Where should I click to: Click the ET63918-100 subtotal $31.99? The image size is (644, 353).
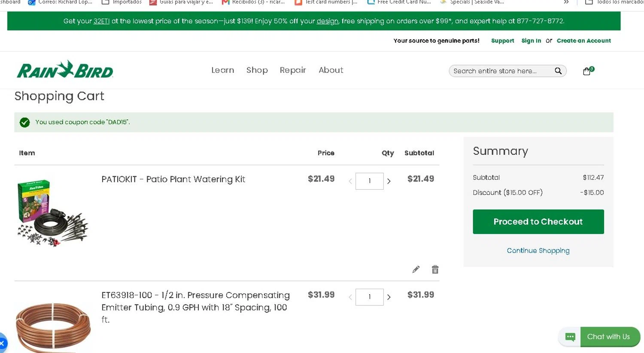click(x=421, y=295)
